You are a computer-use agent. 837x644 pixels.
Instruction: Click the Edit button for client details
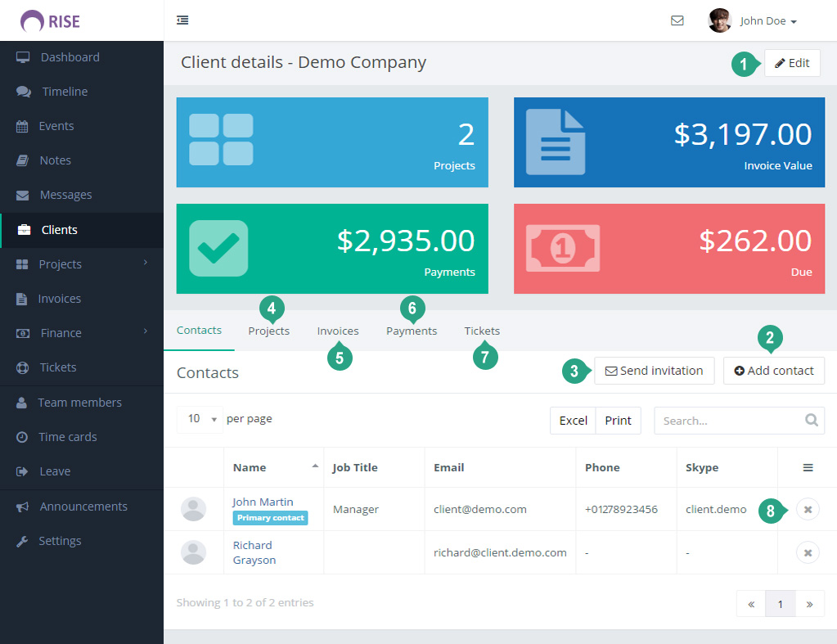point(792,63)
